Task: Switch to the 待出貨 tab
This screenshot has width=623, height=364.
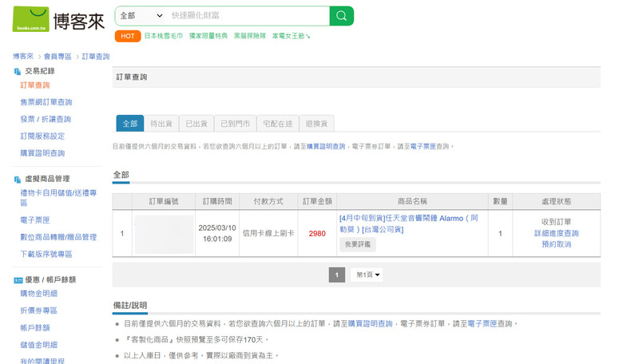Action: 161,124
